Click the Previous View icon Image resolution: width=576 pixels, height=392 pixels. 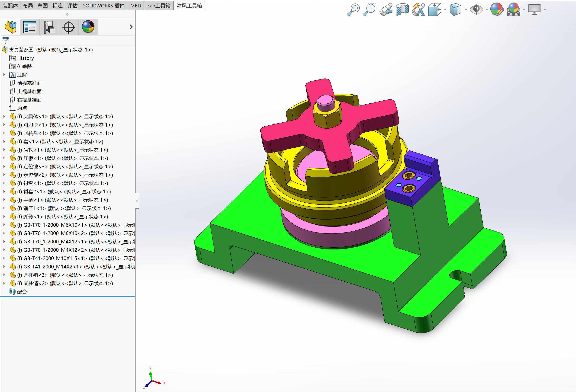coord(386,10)
